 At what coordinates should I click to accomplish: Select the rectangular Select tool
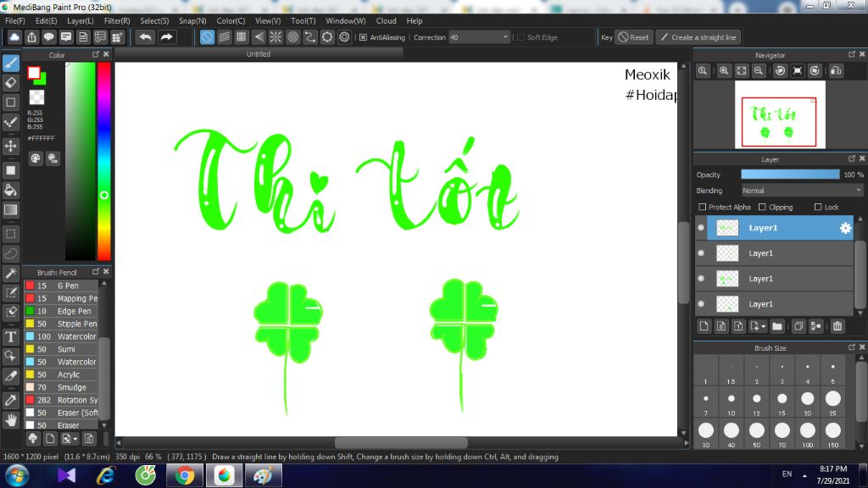pyautogui.click(x=11, y=234)
